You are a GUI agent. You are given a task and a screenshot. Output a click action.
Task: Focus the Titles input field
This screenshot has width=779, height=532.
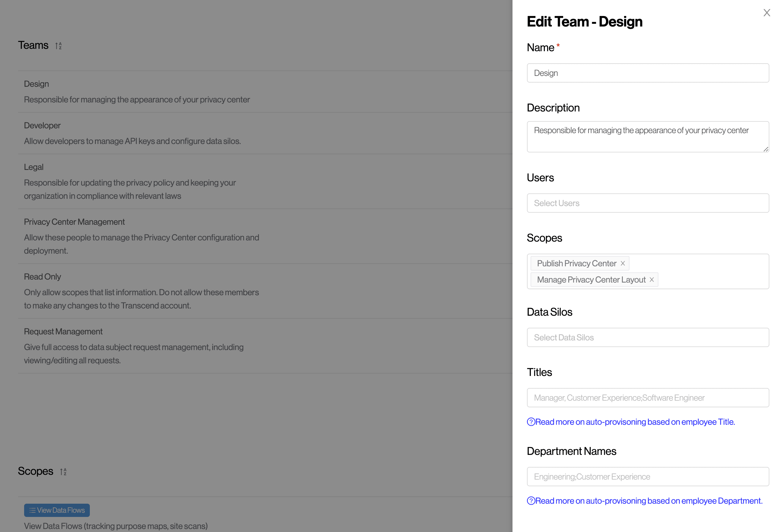pos(648,398)
